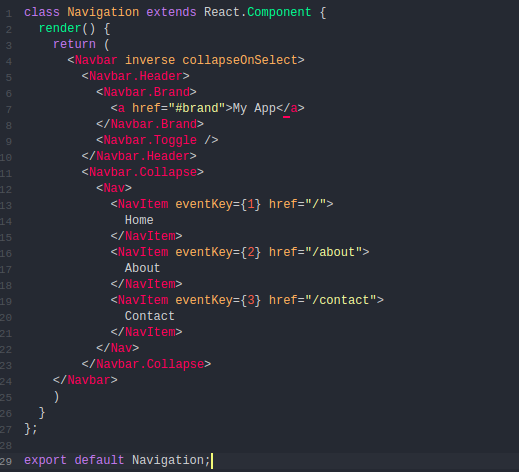Click opening 'Nav' tag on line 12
This screenshot has height=472, width=519.
click(x=114, y=188)
